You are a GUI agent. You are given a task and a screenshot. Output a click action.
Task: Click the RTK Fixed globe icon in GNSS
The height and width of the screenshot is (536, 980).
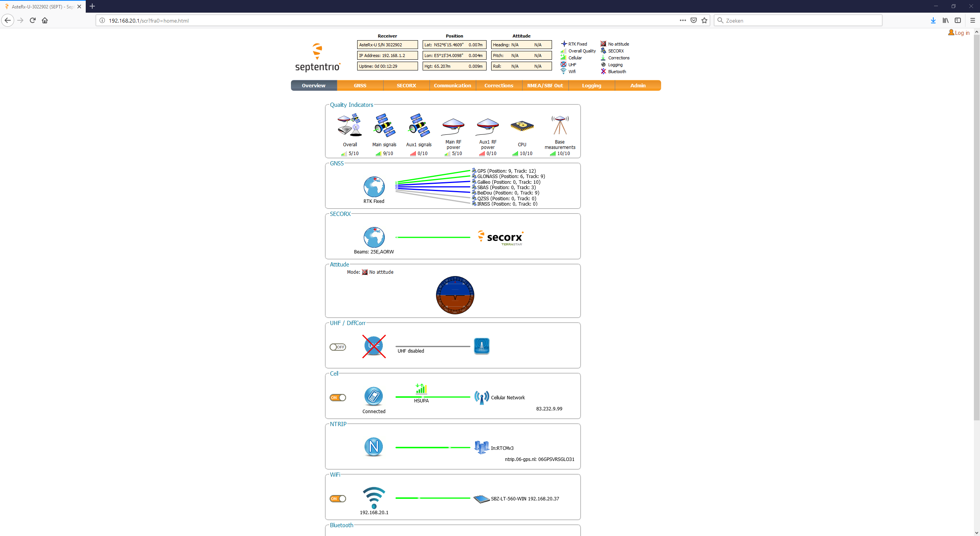[374, 187]
